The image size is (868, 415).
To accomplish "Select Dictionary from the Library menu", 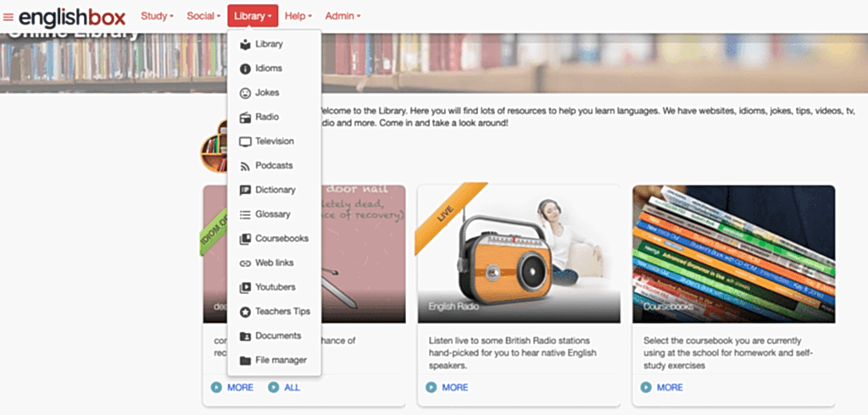I will point(274,190).
